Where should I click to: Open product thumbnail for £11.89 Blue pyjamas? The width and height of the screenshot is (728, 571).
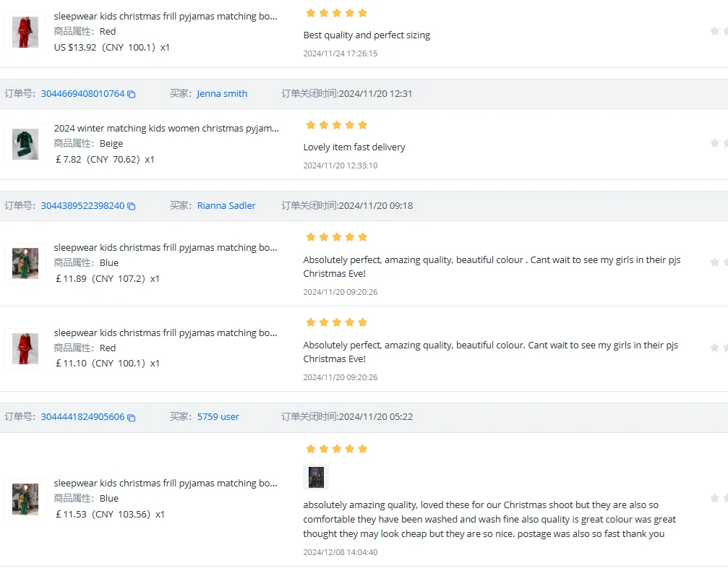pyautogui.click(x=25, y=263)
